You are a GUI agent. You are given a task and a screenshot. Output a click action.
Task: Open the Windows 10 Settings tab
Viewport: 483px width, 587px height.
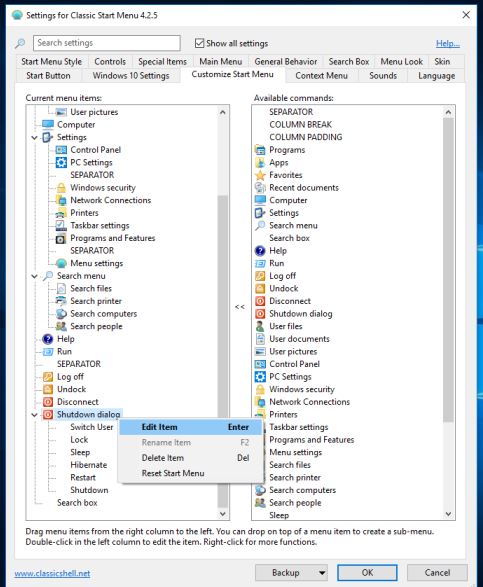[x=131, y=76]
